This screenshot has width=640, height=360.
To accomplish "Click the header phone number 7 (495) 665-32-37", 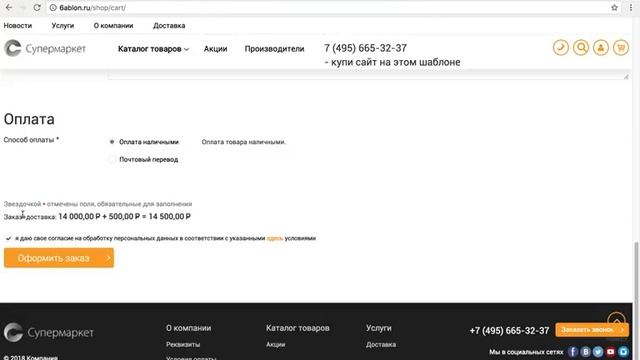I will [365, 48].
